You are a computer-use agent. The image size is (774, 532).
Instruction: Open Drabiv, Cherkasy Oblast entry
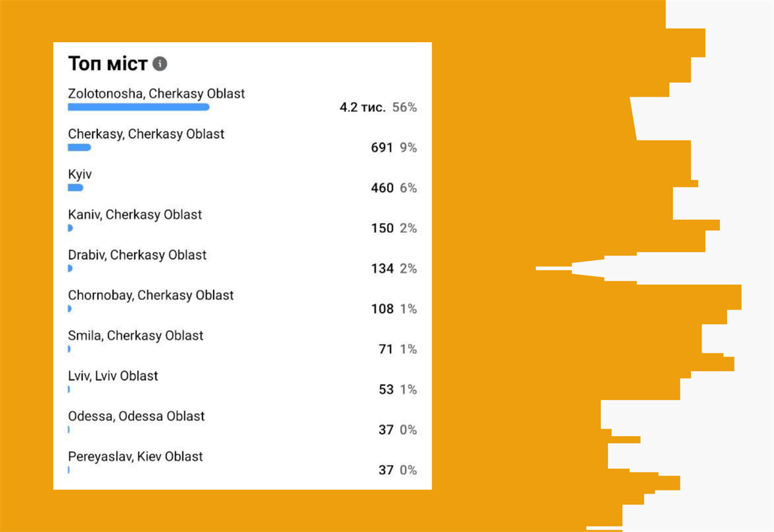pos(137,255)
